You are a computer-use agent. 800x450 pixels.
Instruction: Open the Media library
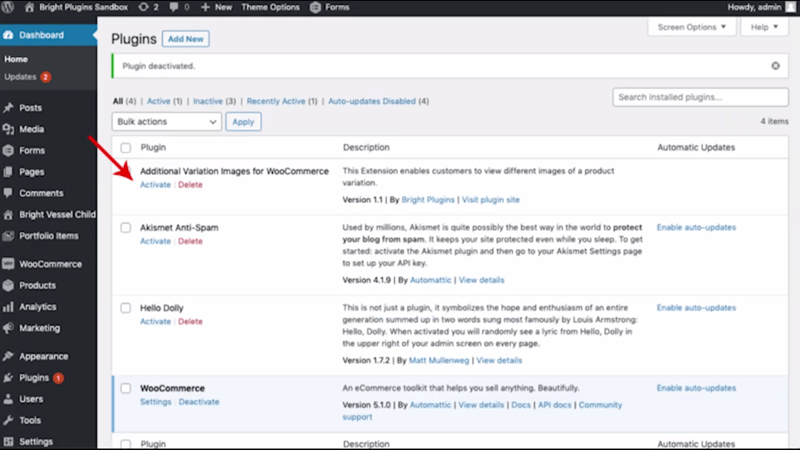31,129
